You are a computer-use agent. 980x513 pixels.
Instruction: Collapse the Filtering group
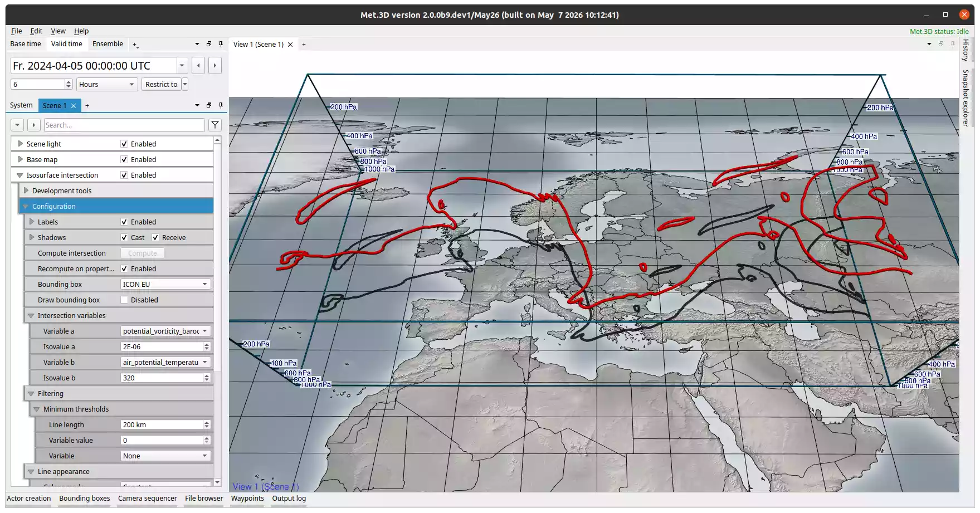pos(31,393)
